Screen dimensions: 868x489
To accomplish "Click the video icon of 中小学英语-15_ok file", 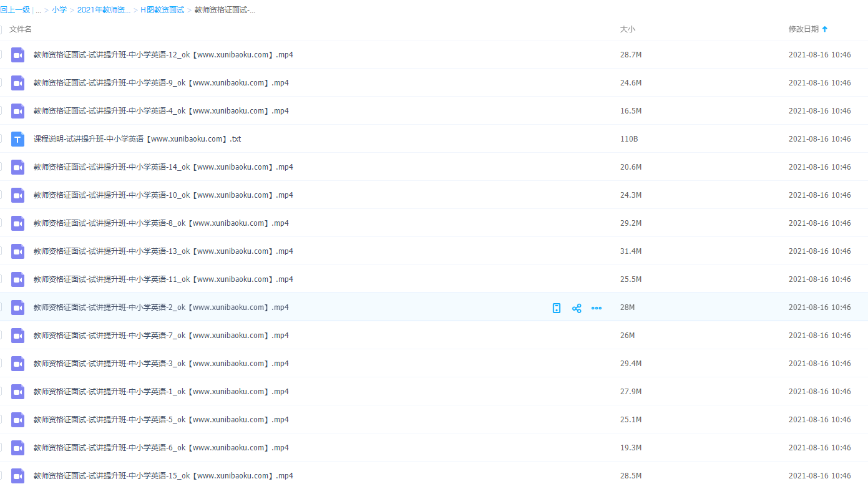I will 18,476.
